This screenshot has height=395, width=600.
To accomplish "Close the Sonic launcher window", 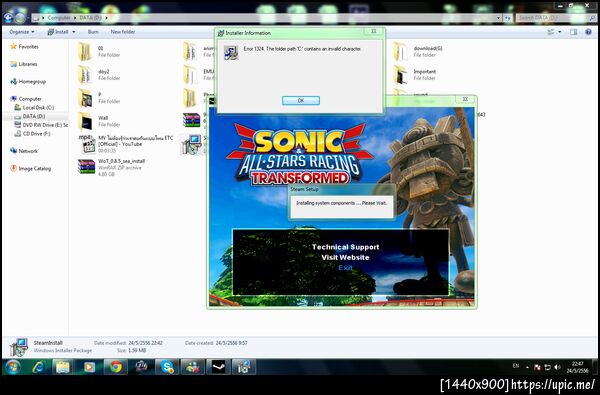I will coord(465,99).
